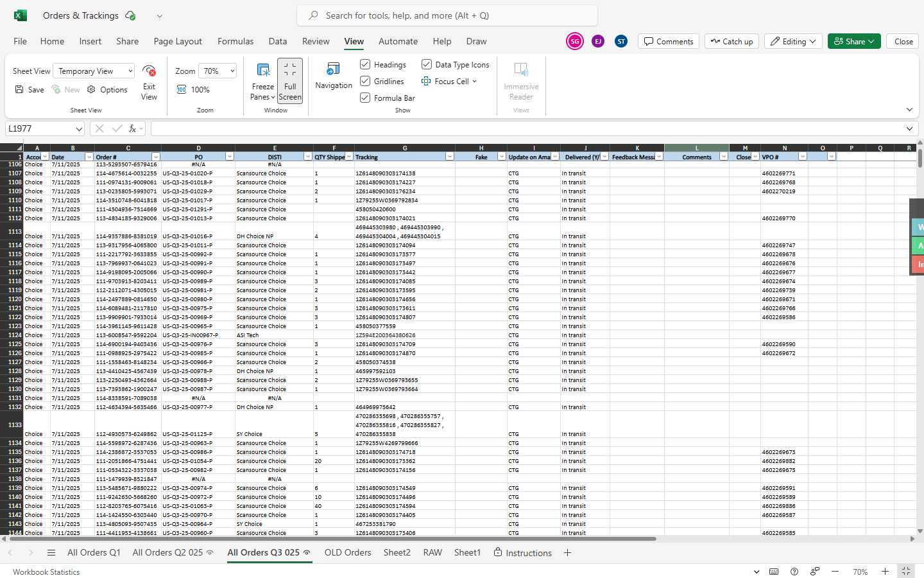Open the all sheets list icon
Screen dimensions: 924x578
(x=51, y=552)
